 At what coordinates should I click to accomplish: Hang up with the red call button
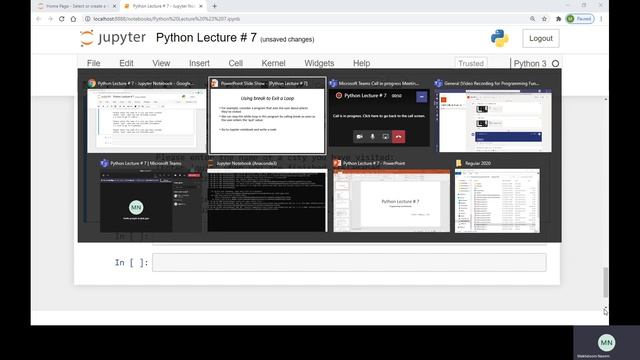point(399,137)
